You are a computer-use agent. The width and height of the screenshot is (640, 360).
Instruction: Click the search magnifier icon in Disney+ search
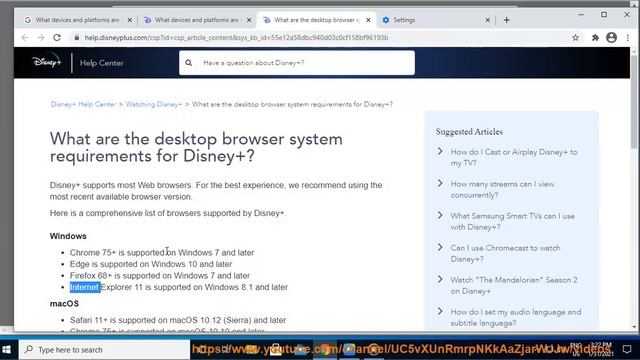[189, 63]
